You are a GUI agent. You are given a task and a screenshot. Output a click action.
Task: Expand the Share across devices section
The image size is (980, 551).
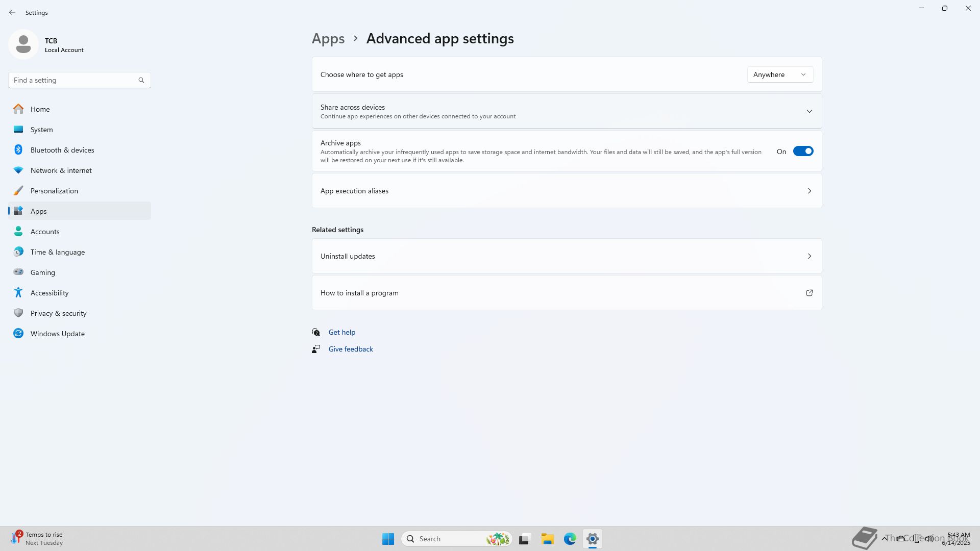coord(809,111)
